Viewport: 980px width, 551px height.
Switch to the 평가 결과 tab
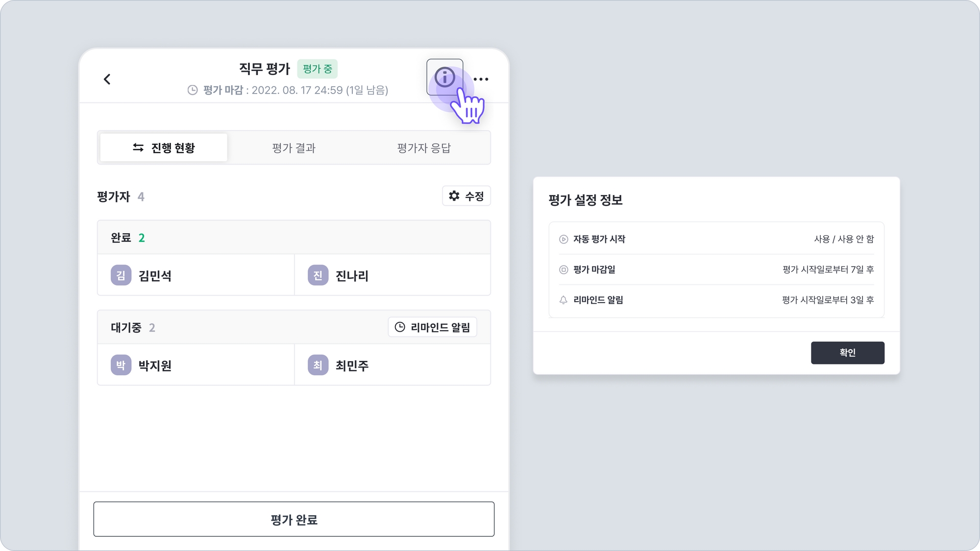294,148
